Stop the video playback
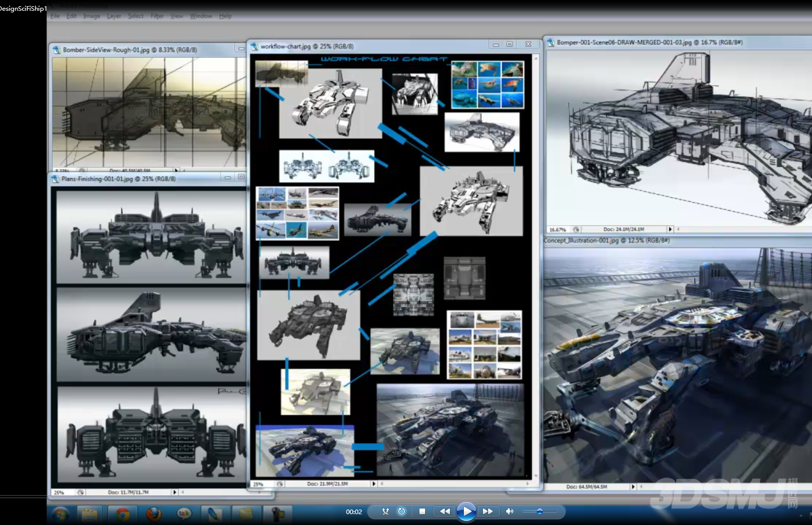812x525 pixels. pyautogui.click(x=422, y=511)
